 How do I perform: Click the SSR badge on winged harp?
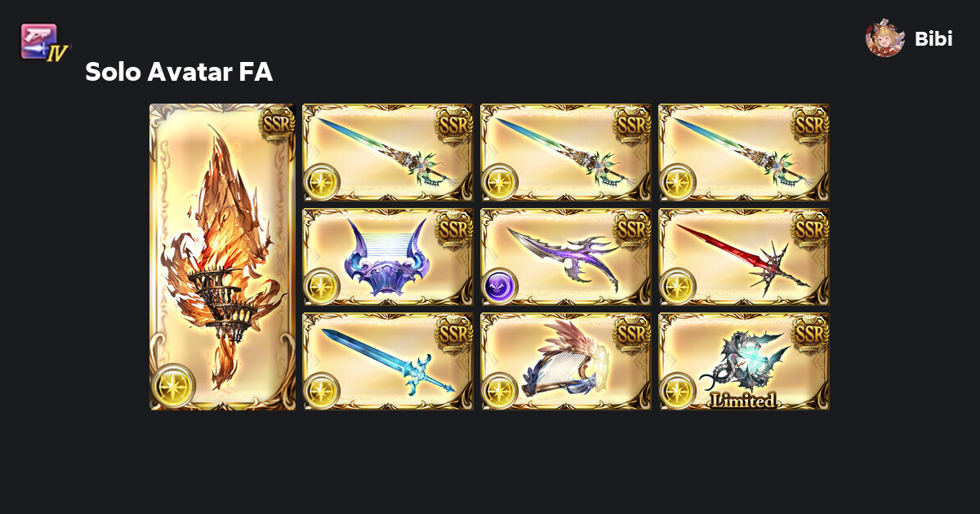(632, 333)
